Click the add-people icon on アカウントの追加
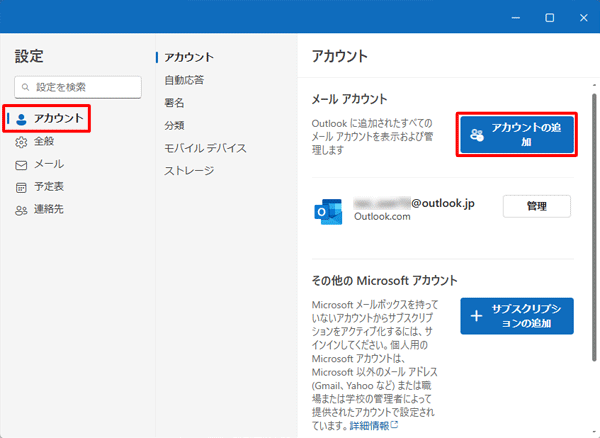The width and height of the screenshot is (600, 438). [x=477, y=135]
